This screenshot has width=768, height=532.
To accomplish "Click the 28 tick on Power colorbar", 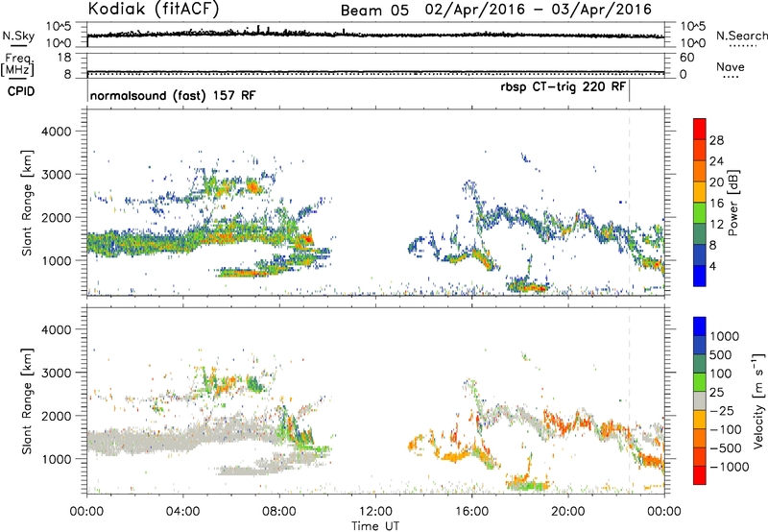I will click(716, 140).
